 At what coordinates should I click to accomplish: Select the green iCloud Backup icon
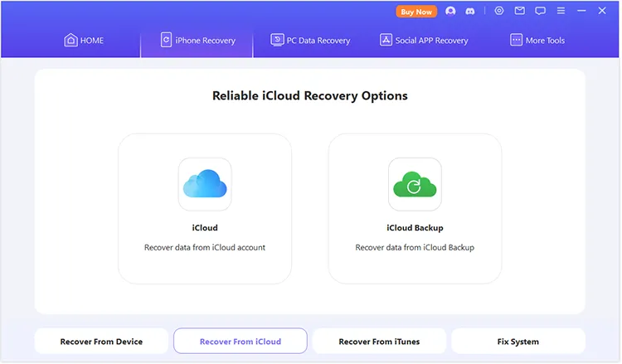(x=415, y=184)
